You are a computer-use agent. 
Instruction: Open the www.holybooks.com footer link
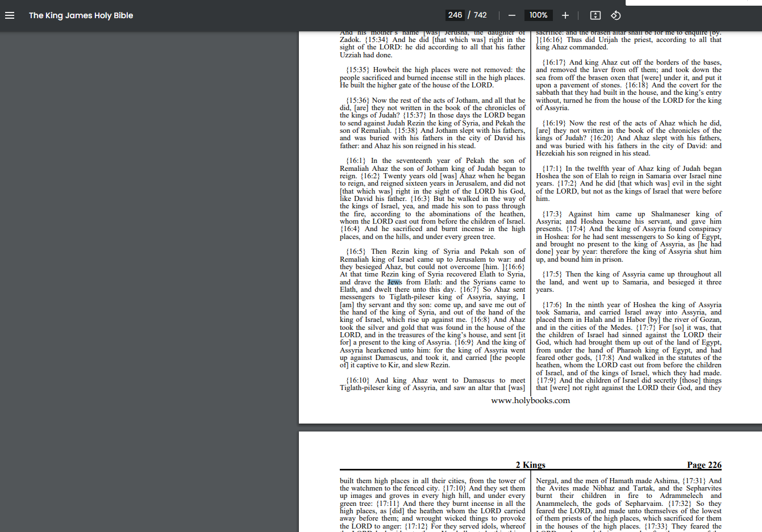tap(530, 400)
